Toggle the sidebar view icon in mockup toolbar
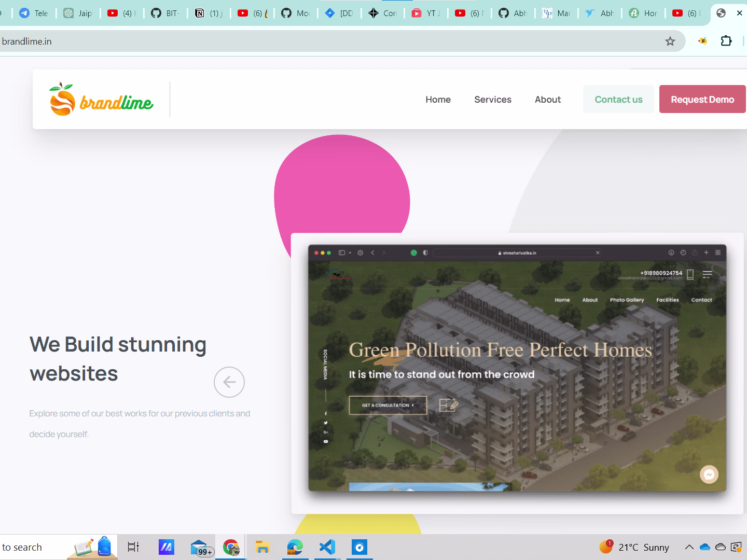This screenshot has width=747, height=560. [x=342, y=253]
